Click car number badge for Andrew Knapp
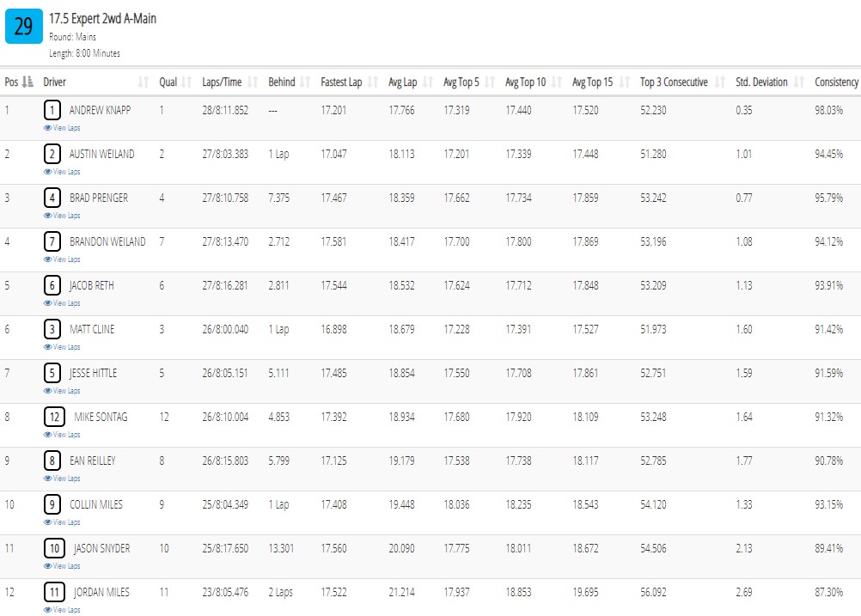The width and height of the screenshot is (861, 616). click(x=52, y=110)
